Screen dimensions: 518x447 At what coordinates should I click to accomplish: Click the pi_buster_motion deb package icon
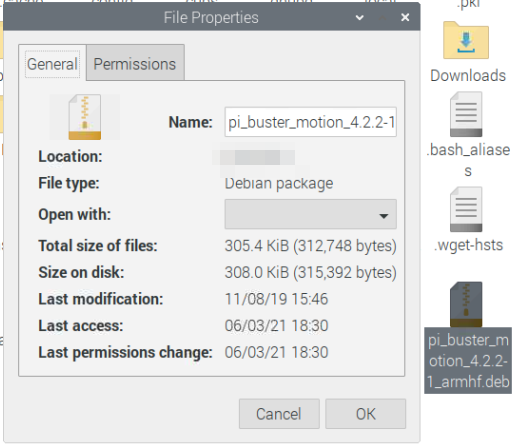pos(466,304)
